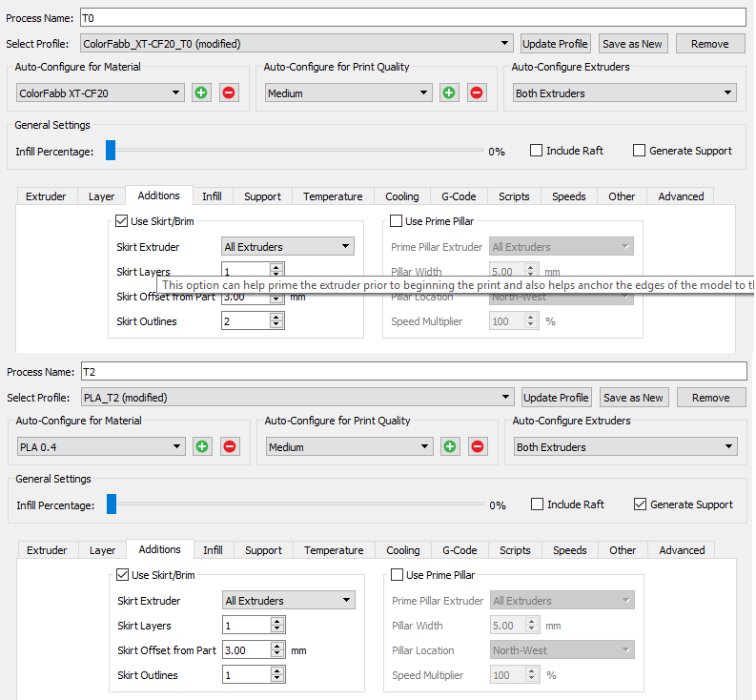Open Cooling tab in T2 process
The width and height of the screenshot is (756, 700).
[403, 550]
